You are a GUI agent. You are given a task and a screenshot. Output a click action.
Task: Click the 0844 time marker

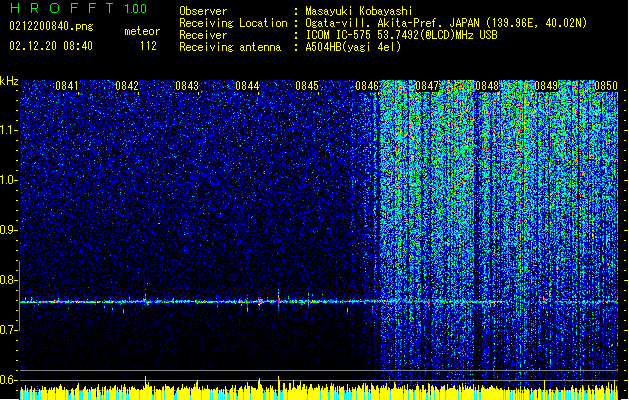click(x=247, y=86)
